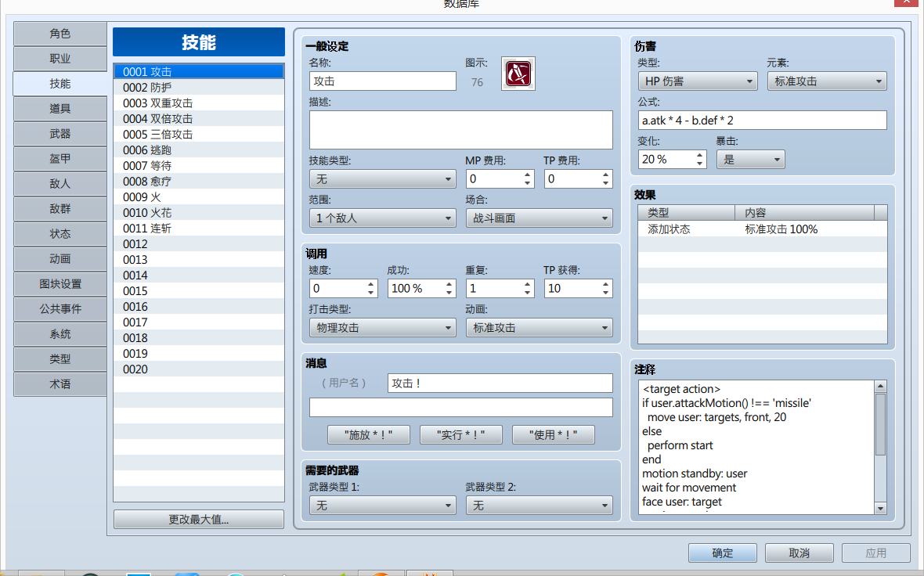Click the "使用 * ! " message button
Image resolution: width=924 pixels, height=576 pixels.
coord(554,434)
